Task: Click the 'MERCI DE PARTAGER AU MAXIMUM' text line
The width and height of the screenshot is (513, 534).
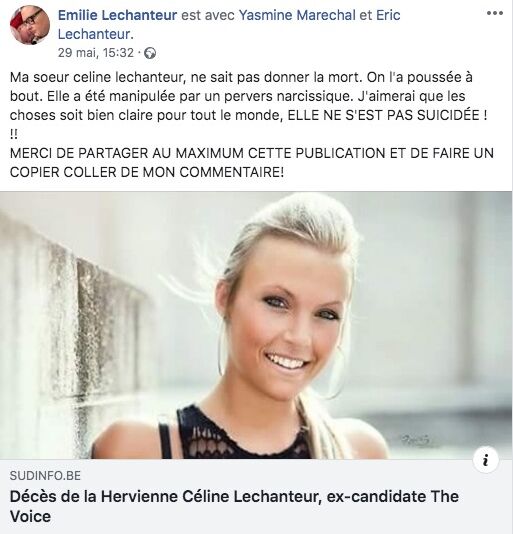Action: point(252,153)
